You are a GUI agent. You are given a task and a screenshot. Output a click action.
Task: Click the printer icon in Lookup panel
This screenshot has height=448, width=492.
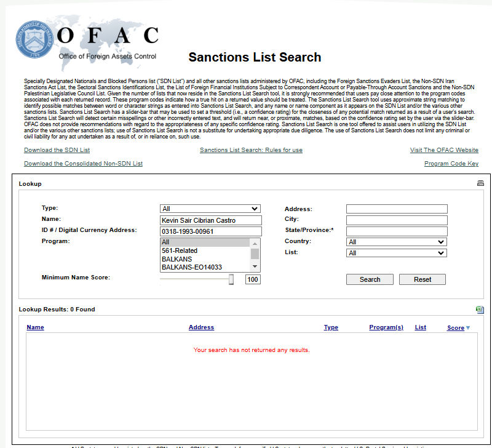(x=480, y=183)
